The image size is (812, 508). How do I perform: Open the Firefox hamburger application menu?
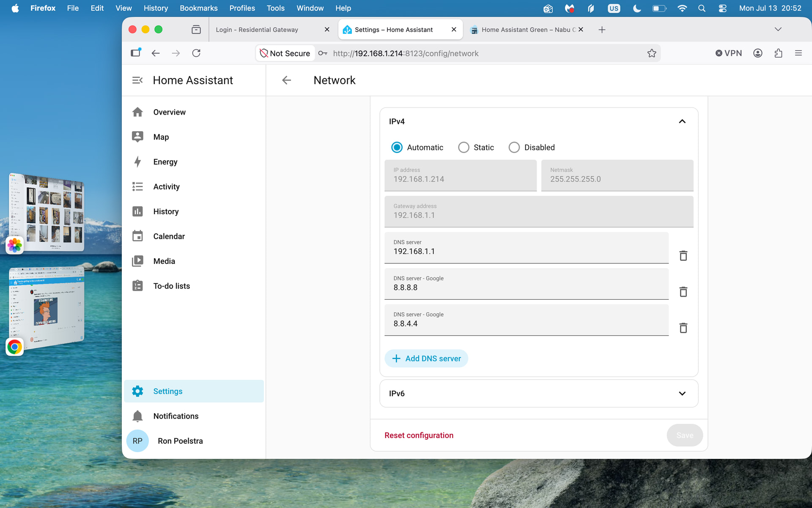(798, 53)
